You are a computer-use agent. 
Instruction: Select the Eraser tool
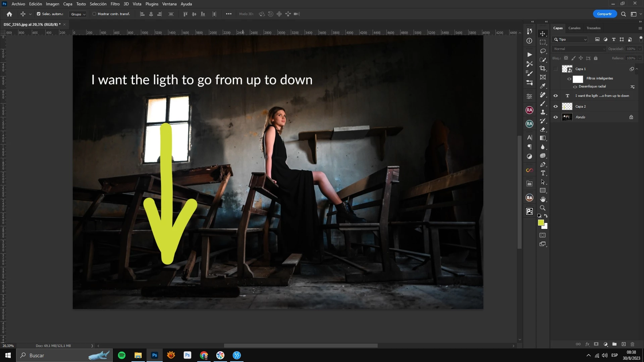(x=543, y=129)
